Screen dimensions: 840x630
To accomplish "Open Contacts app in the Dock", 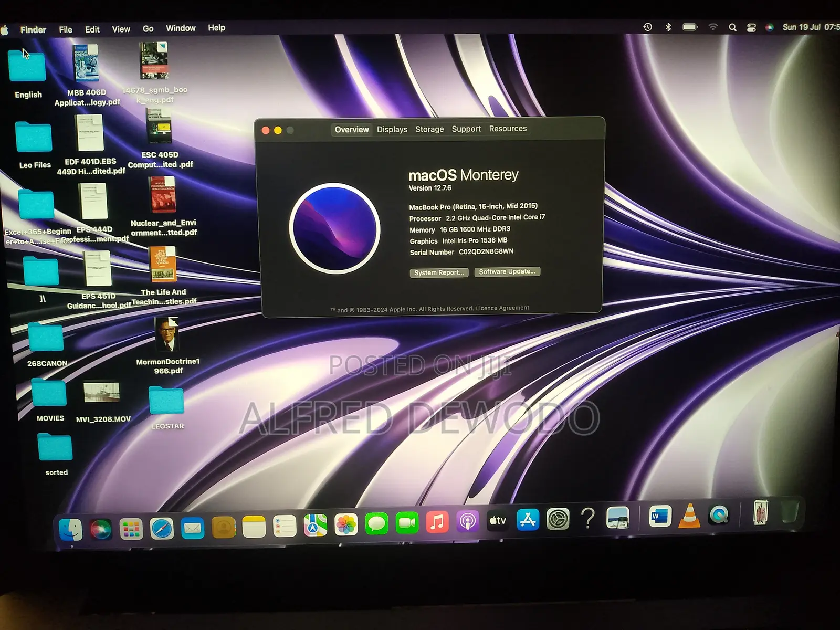I will (x=224, y=527).
